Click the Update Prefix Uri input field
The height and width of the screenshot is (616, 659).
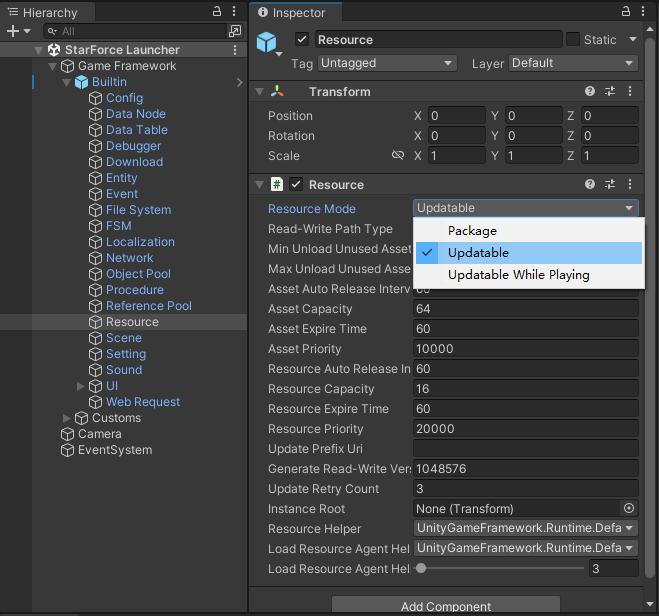click(526, 449)
